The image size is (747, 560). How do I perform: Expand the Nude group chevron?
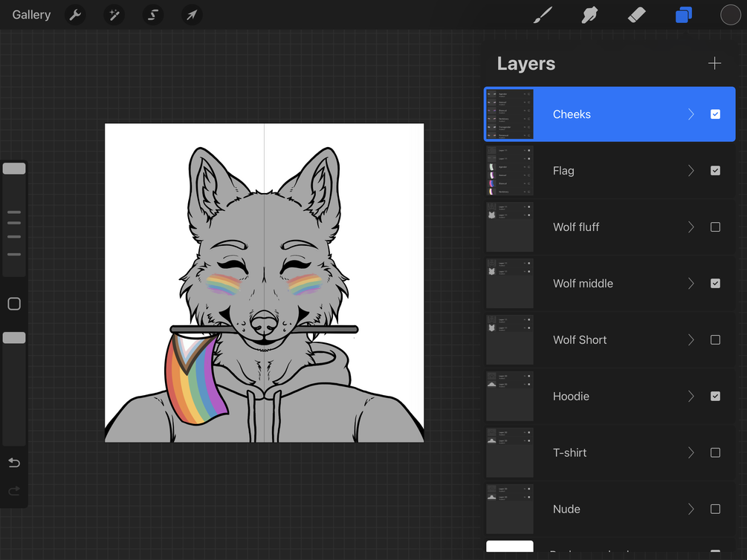pyautogui.click(x=691, y=509)
